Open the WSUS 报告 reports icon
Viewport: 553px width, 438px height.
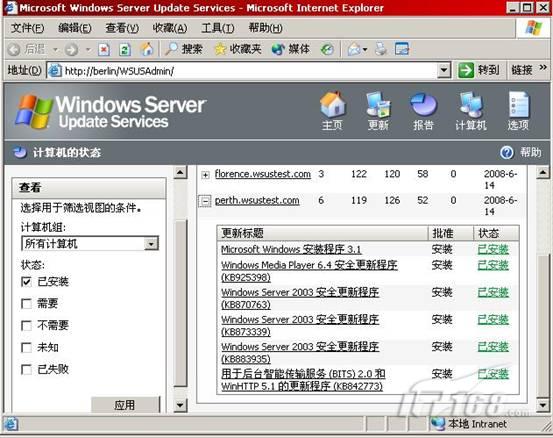pyautogui.click(x=423, y=111)
